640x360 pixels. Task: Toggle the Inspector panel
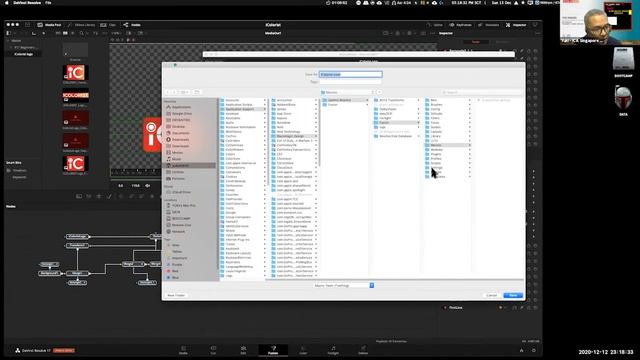516,25
